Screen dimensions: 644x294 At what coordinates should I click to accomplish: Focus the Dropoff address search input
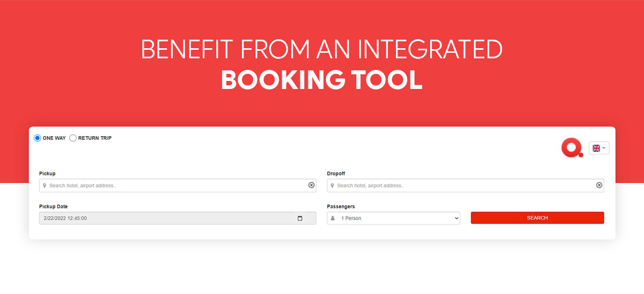click(x=463, y=186)
